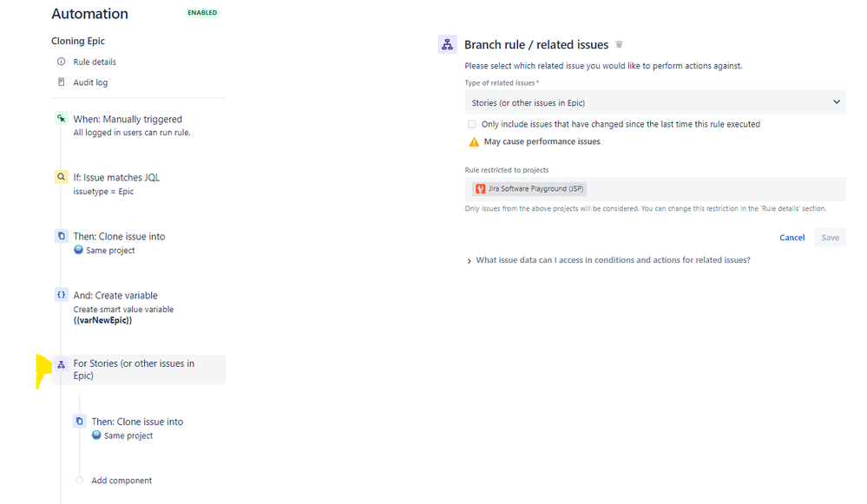The height and width of the screenshot is (504, 867).
Task: Click Add component
Action: [122, 481]
